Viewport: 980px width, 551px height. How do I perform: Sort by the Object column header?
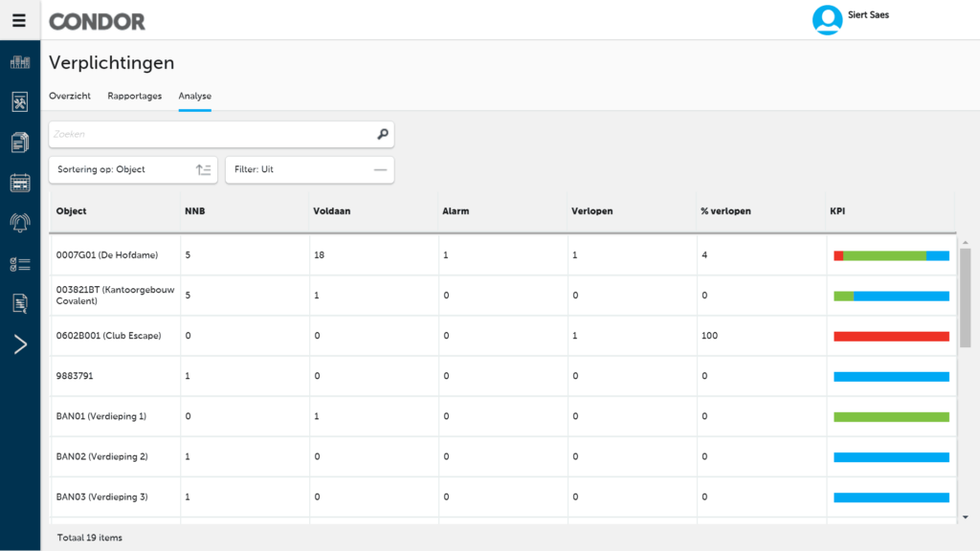(71, 211)
